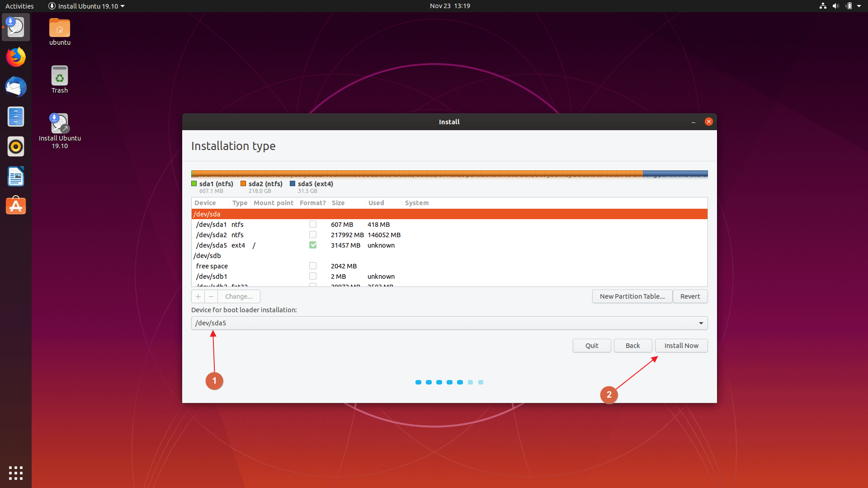Launch LibreOffice Writer from the dock
Image resolution: width=868 pixels, height=488 pixels.
pos(16,177)
